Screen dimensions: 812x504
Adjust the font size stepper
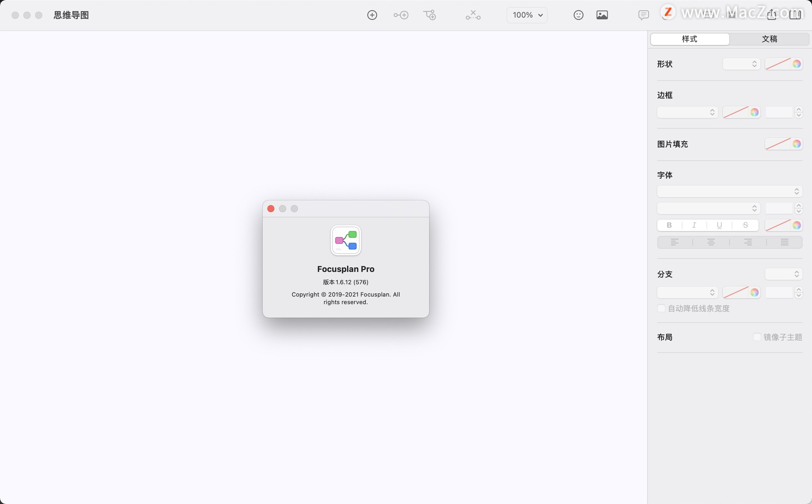(x=798, y=208)
